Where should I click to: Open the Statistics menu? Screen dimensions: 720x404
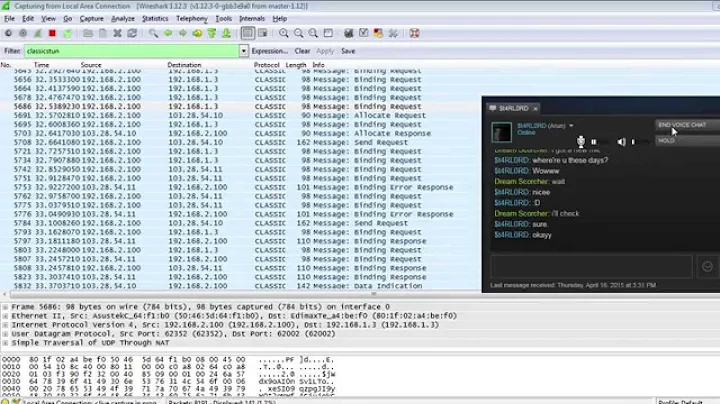pyautogui.click(x=155, y=19)
